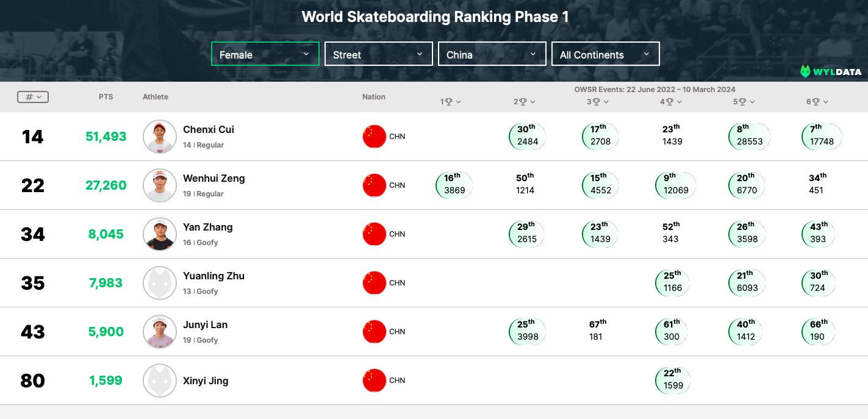Select Wenhui Zeng's 9th place result badge
Screen dimensions: 868x419
click(x=676, y=185)
